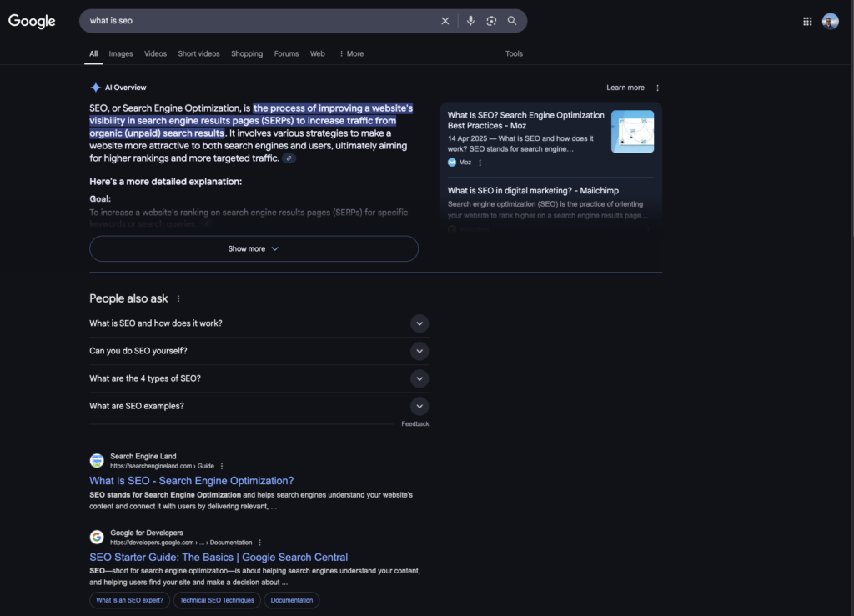The image size is (854, 616).
Task: Focus the 'what is seo' search field
Action: coord(261,21)
